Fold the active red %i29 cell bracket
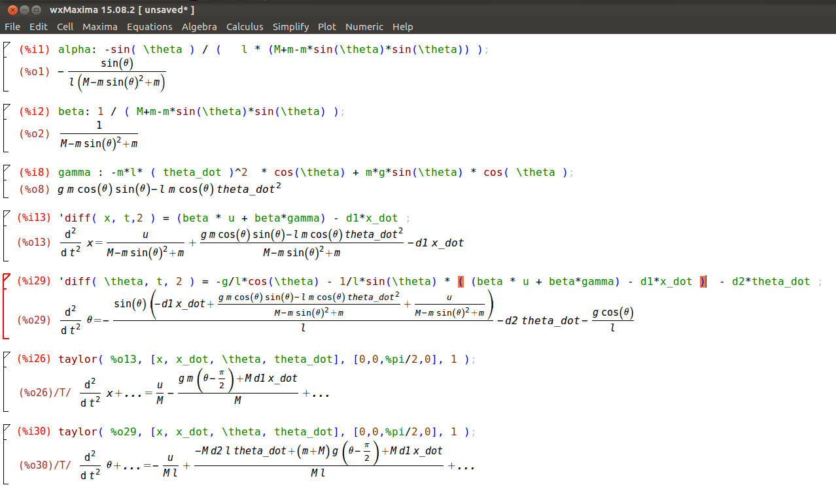This screenshot has width=836, height=504. pyautogui.click(x=7, y=278)
